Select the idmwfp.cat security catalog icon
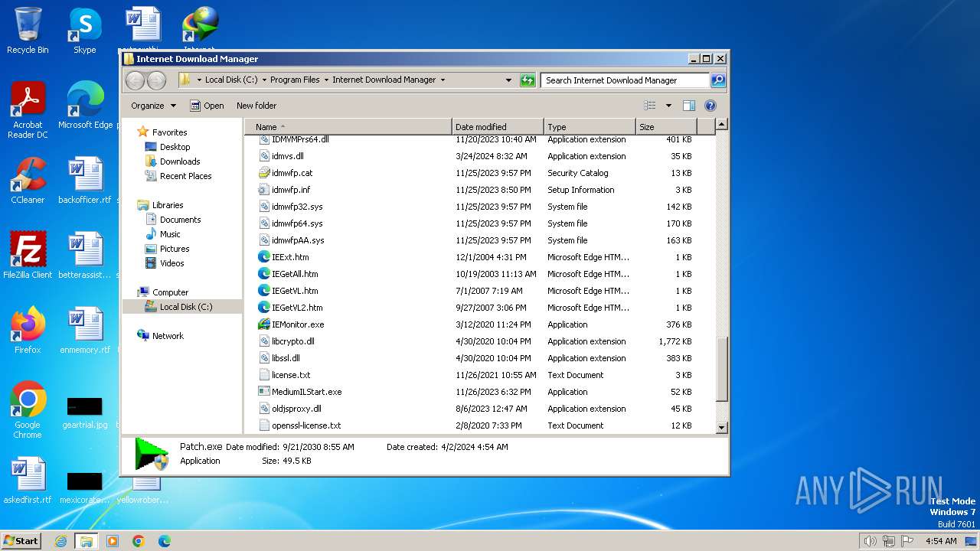This screenshot has width=980, height=551. click(264, 173)
